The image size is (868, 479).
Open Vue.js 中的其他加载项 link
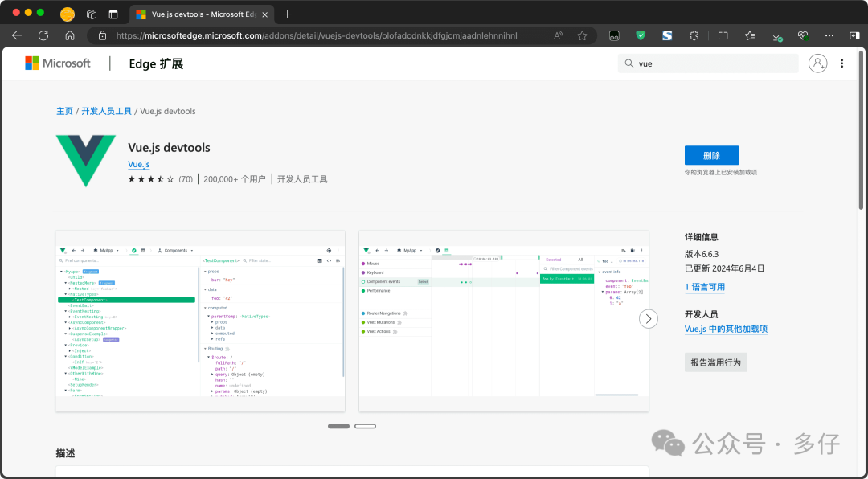(x=726, y=329)
